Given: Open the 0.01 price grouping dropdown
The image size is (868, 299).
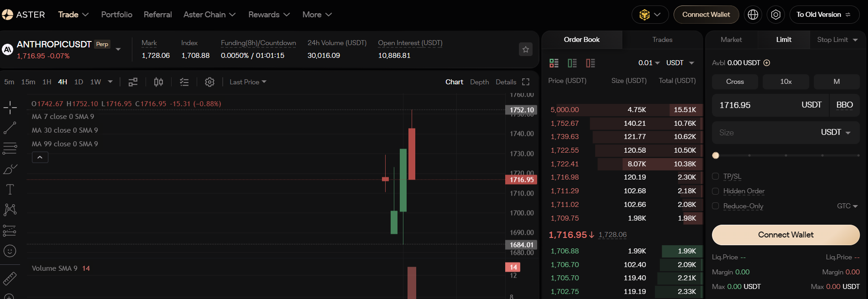Looking at the screenshot, I should point(649,63).
